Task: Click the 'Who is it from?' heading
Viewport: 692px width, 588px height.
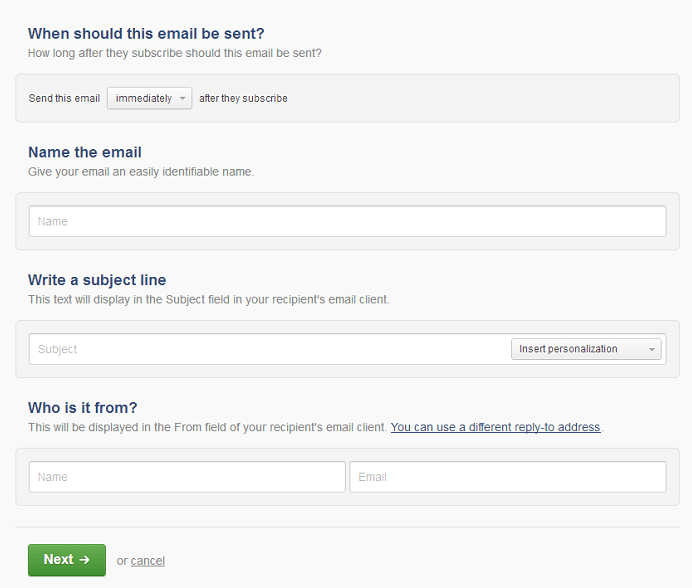Action: tap(83, 407)
